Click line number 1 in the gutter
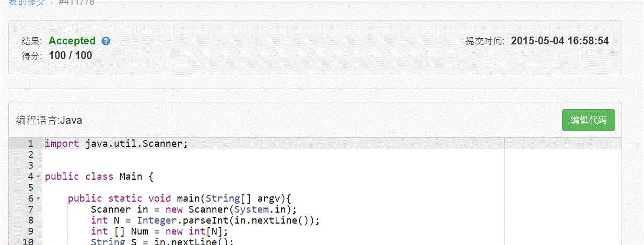Image resolution: width=644 pixels, height=245 pixels. coord(30,144)
